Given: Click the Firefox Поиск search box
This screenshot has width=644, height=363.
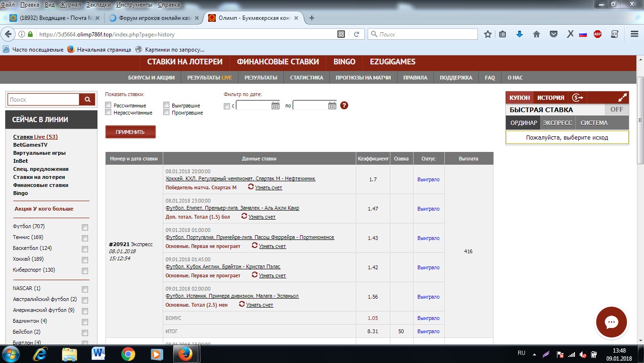Looking at the screenshot, I should tap(423, 34).
